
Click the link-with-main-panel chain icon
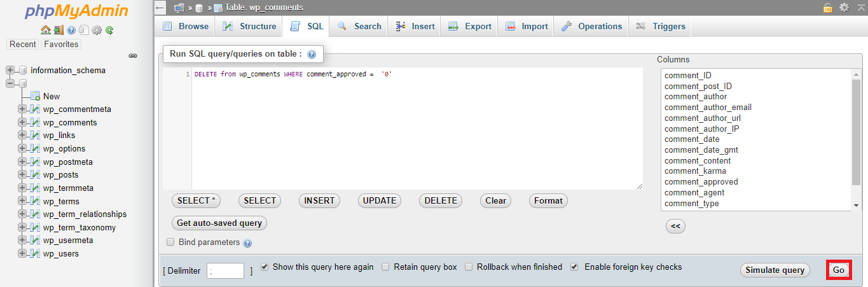[x=133, y=56]
